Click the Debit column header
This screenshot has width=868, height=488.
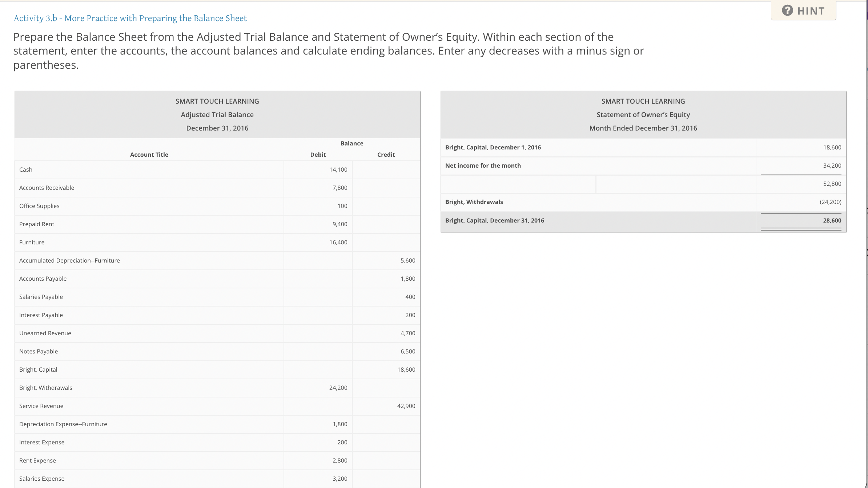click(318, 155)
